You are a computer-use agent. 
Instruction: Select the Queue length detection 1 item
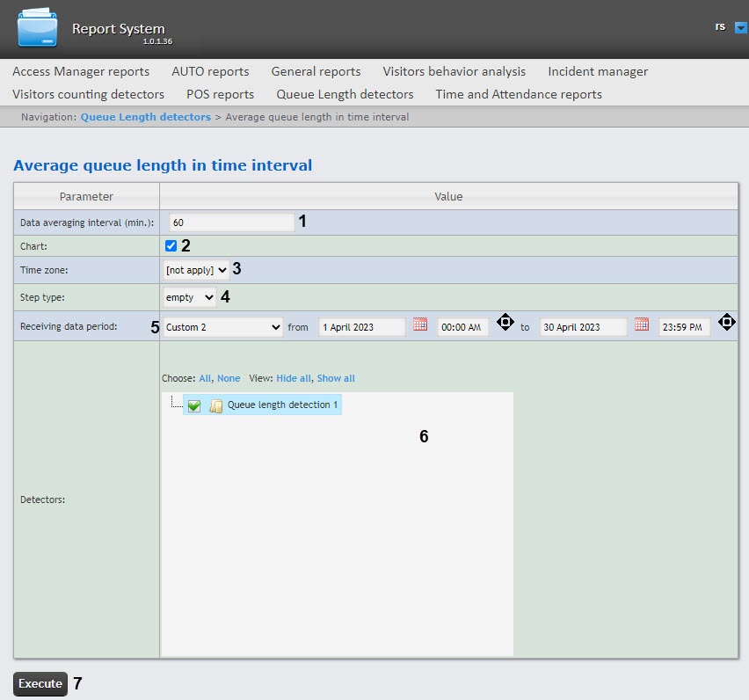[282, 405]
